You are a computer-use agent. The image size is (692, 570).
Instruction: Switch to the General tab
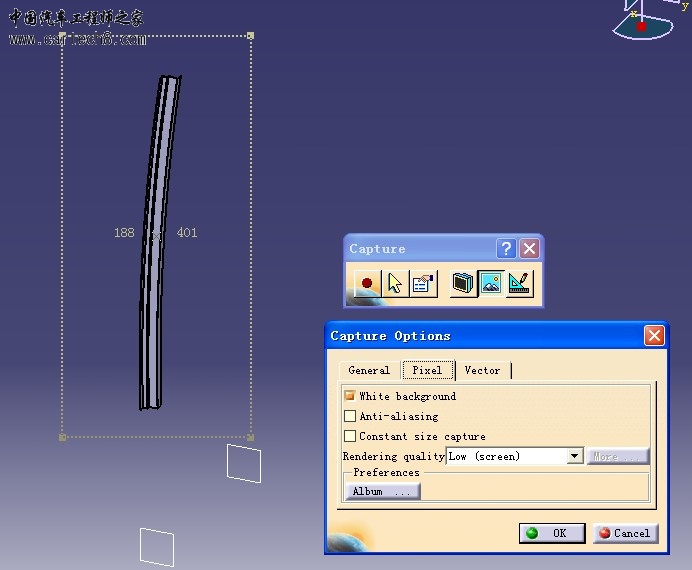[369, 370]
